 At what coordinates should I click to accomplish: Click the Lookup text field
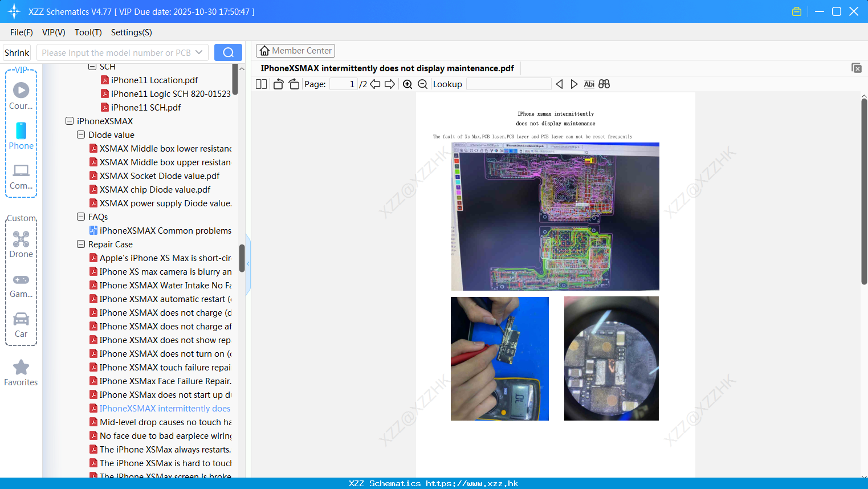point(509,84)
